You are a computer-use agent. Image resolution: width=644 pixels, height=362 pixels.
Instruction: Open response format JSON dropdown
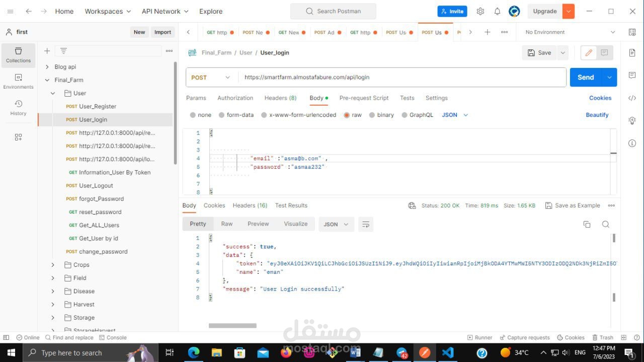[337, 224]
